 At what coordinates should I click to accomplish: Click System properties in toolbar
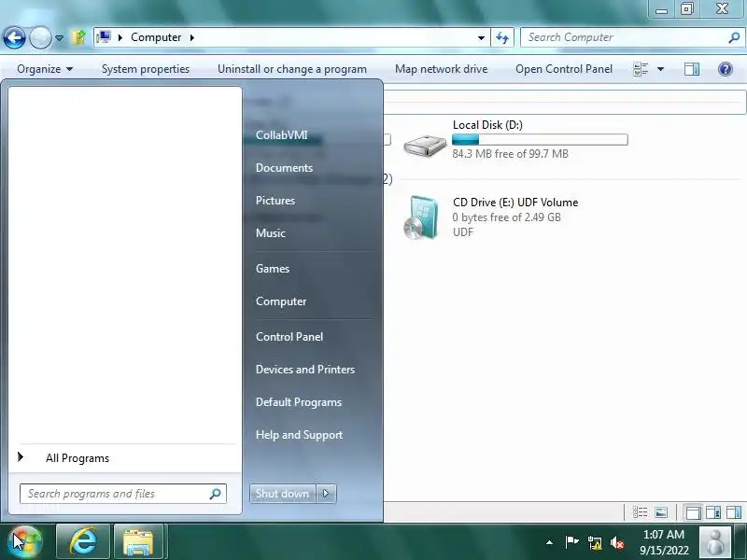coord(146,69)
